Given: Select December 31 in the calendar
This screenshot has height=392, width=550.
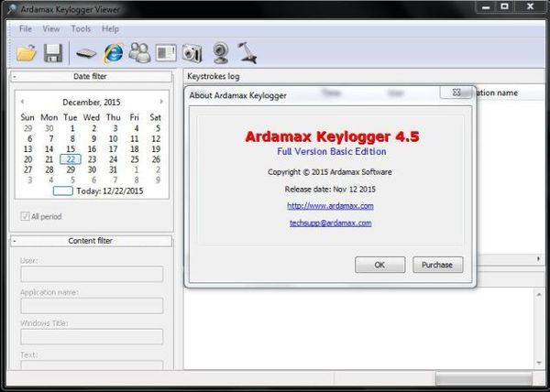Looking at the screenshot, I should click(x=113, y=170).
